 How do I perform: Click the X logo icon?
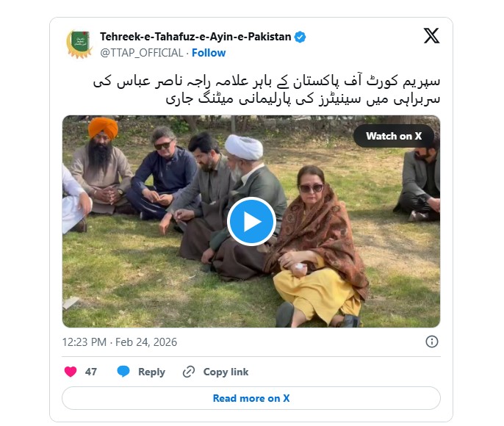pyautogui.click(x=431, y=36)
